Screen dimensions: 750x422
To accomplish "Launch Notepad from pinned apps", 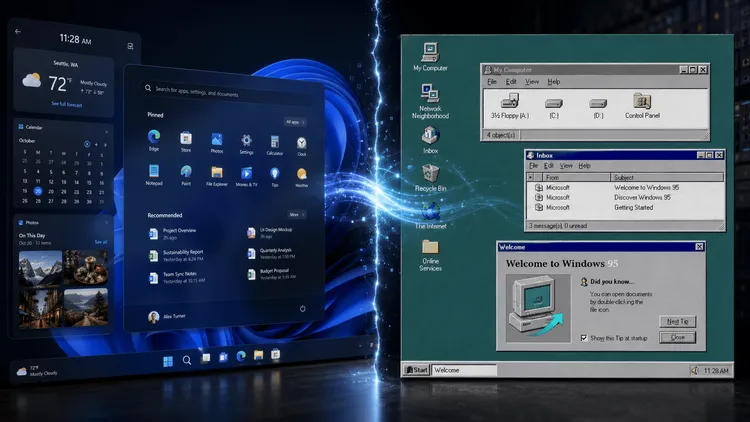I will 154,174.
